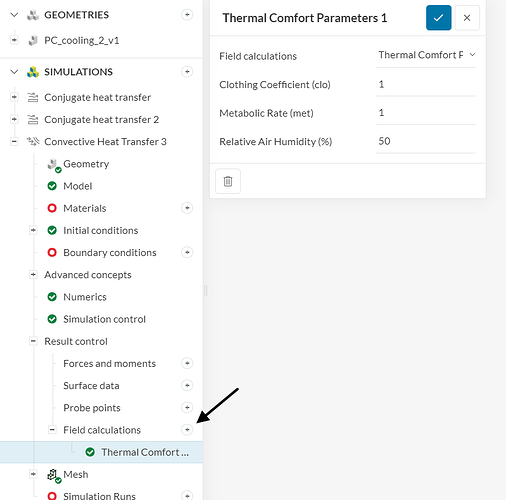Collapse the GEOMETRIES section chevron

coord(14,15)
